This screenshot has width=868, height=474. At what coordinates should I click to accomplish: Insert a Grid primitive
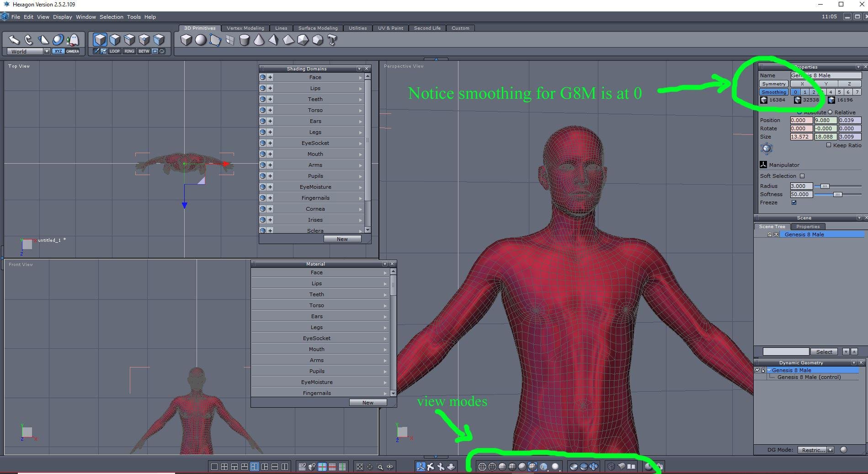230,40
